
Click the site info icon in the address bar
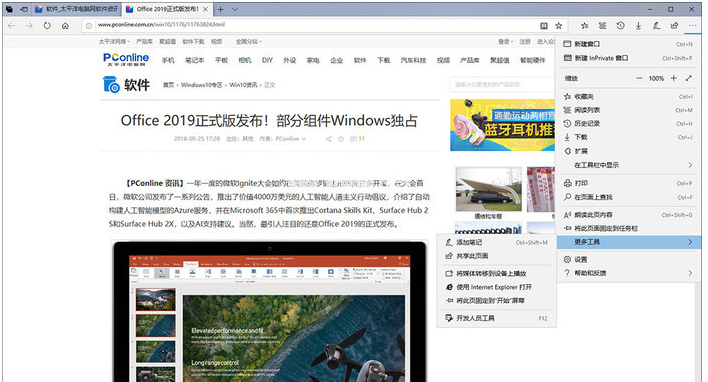pos(89,26)
